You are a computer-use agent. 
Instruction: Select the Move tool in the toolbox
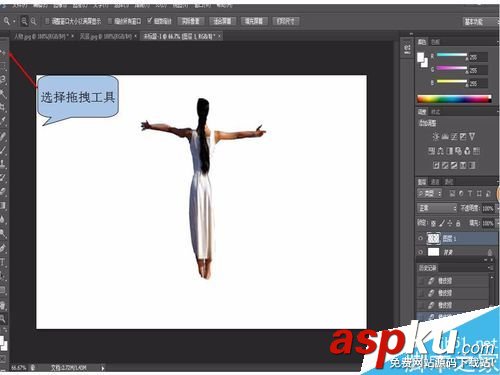pos(3,52)
